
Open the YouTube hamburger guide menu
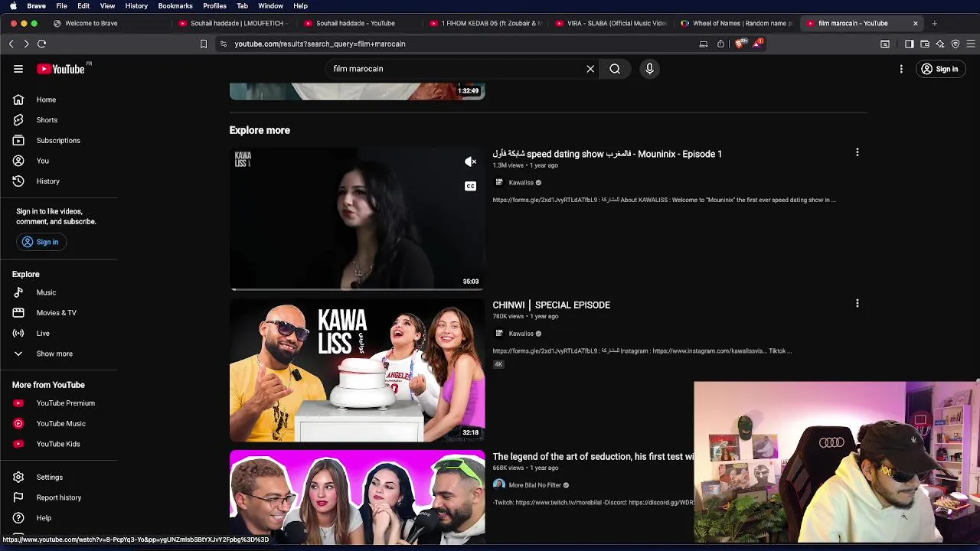pos(18,69)
